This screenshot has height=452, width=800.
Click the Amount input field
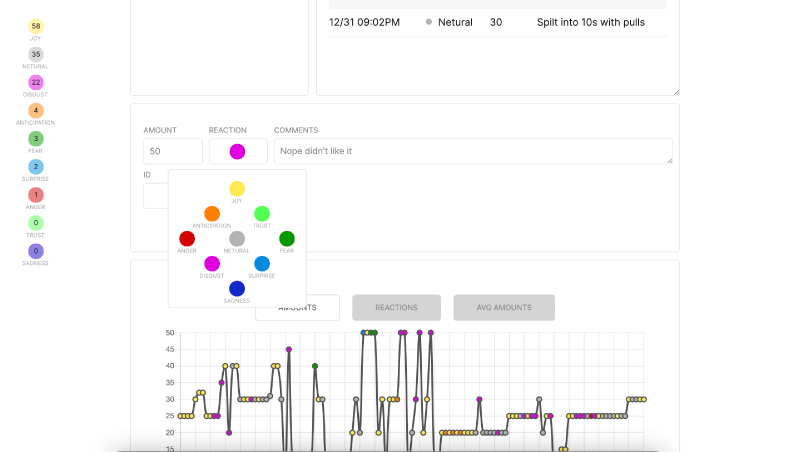click(172, 152)
